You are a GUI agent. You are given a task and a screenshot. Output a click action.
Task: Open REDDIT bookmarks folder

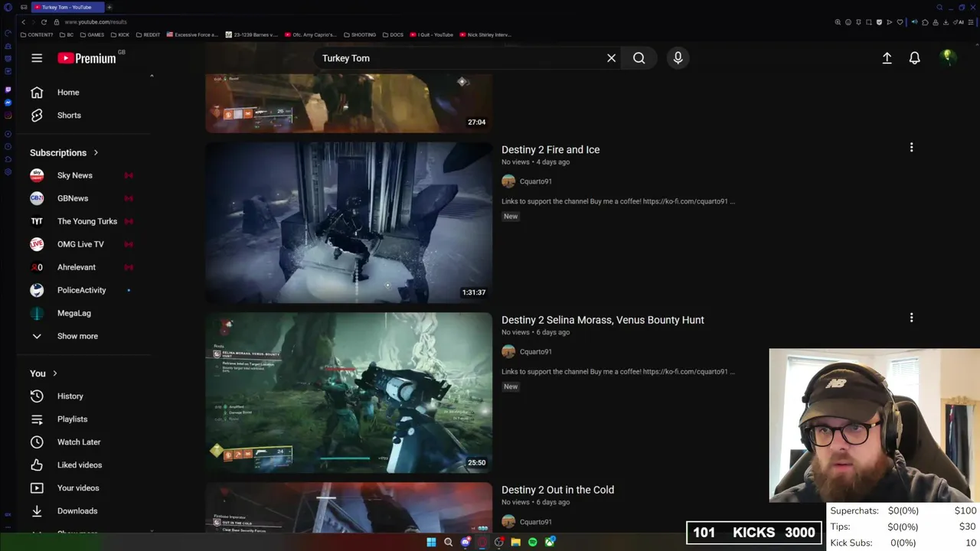coord(149,34)
